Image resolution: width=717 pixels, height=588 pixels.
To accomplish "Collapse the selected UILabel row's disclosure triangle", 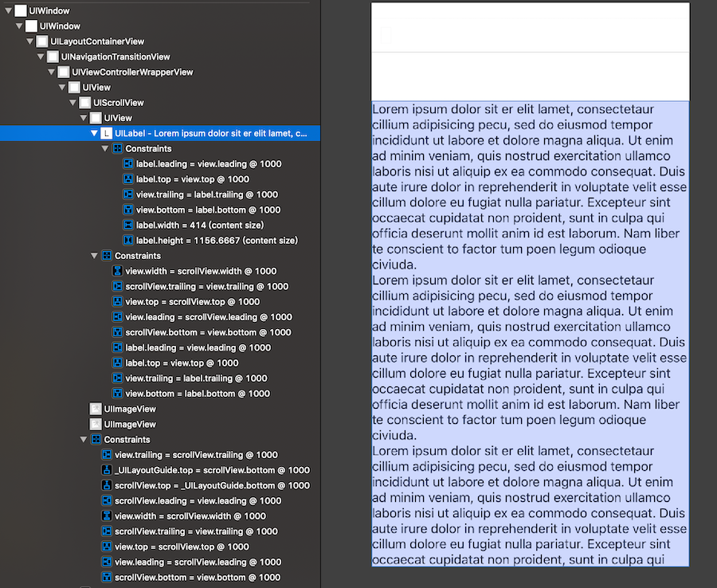I will pyautogui.click(x=94, y=134).
